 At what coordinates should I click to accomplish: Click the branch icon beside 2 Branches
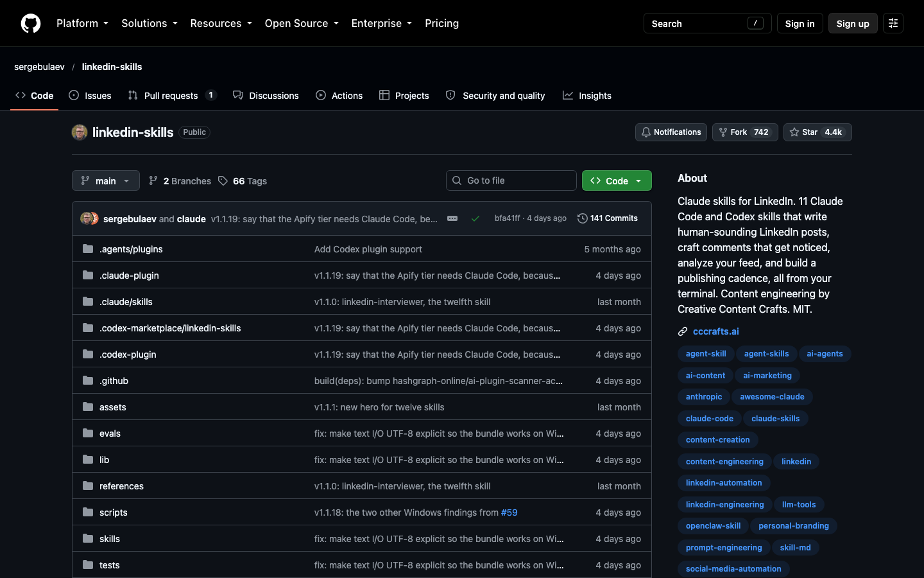tap(153, 180)
